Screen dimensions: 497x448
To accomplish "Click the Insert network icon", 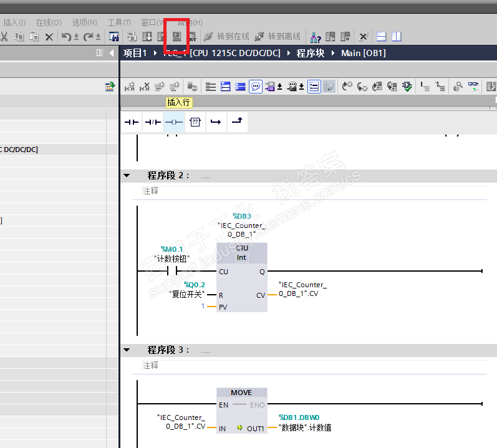I will (x=130, y=86).
